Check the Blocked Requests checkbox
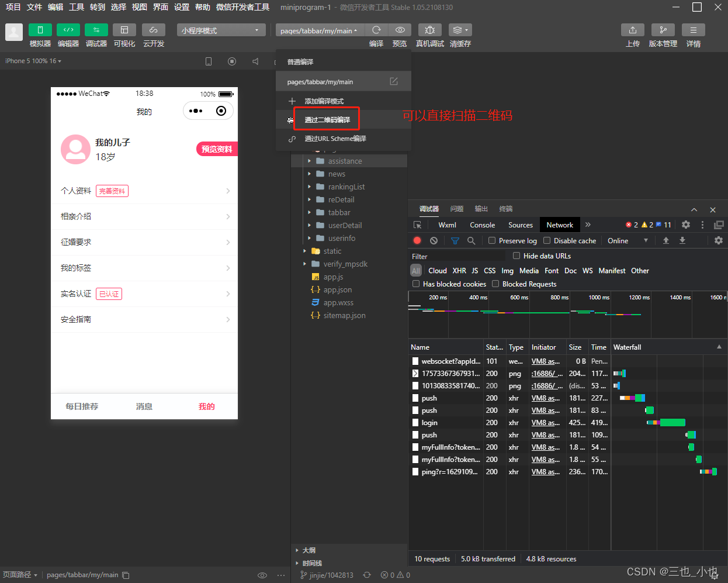 pos(495,284)
